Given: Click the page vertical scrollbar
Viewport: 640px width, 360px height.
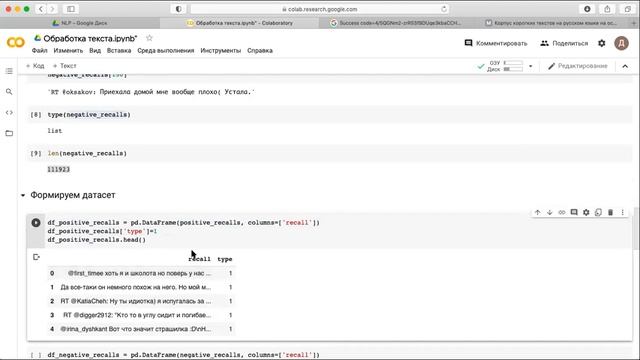Looking at the screenshot, I should (x=636, y=229).
